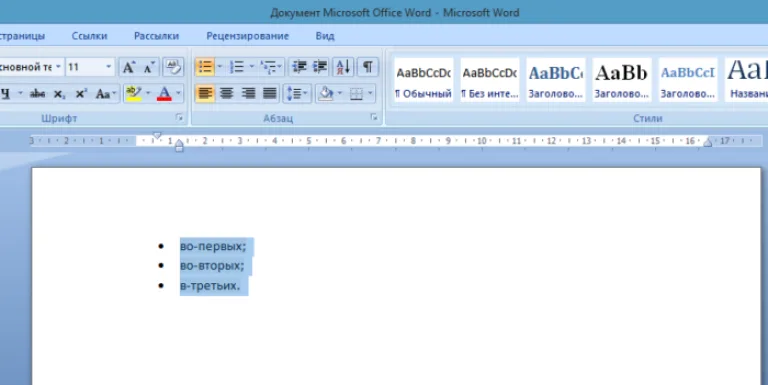768x385 pixels.
Task: Apply the bottom border button
Action: click(357, 94)
